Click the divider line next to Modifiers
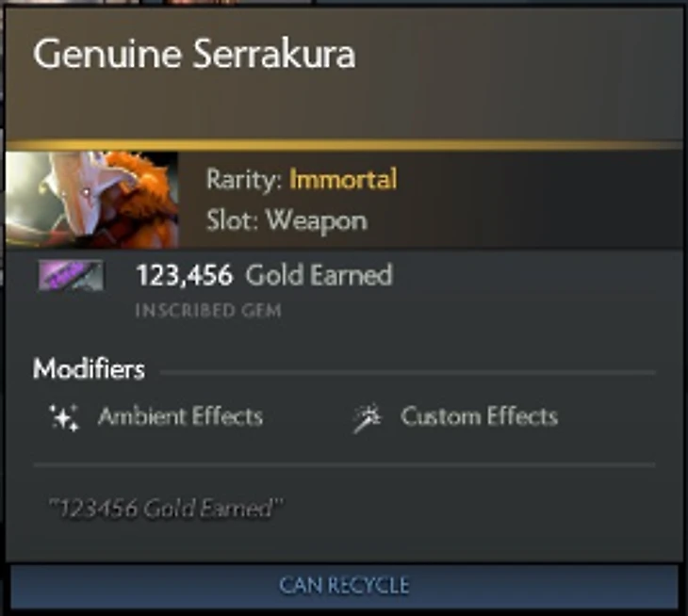This screenshot has width=688, height=616. pos(408,373)
